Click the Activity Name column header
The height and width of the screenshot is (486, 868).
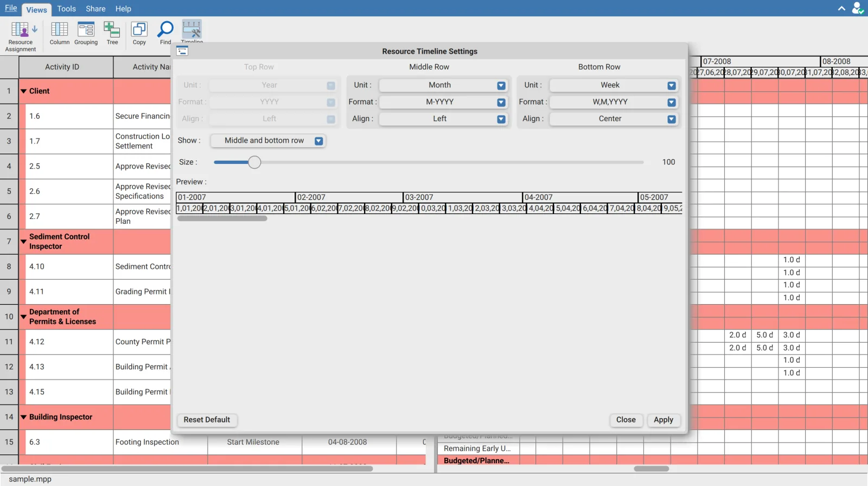(142, 67)
